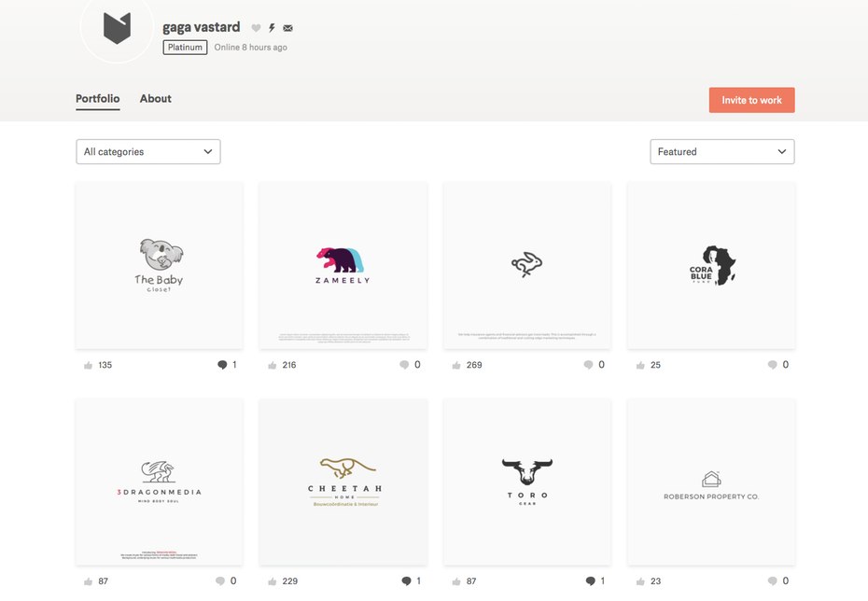Click the Platinum level badge
The height and width of the screenshot is (601, 868).
pos(185,48)
